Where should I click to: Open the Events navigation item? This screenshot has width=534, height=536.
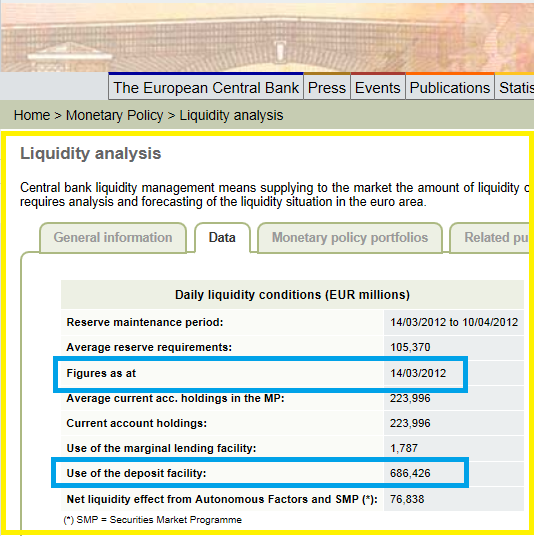click(x=378, y=88)
